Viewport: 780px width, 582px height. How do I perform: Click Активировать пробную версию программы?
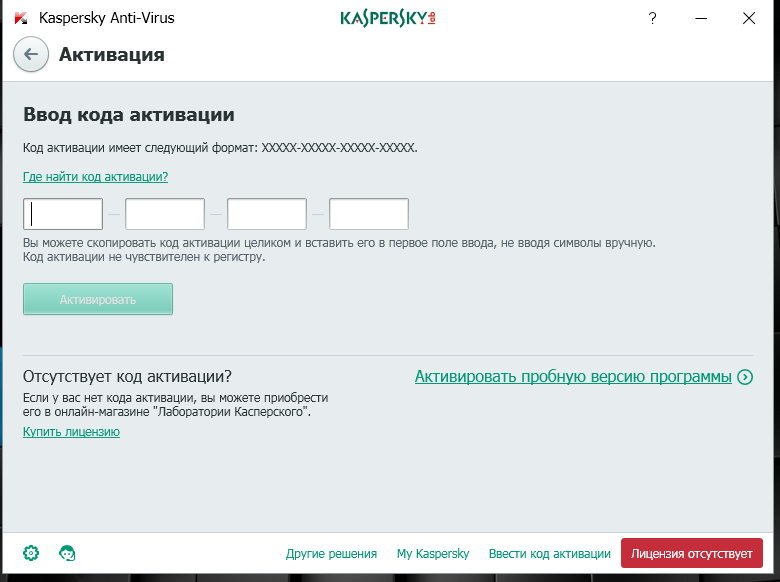point(573,377)
